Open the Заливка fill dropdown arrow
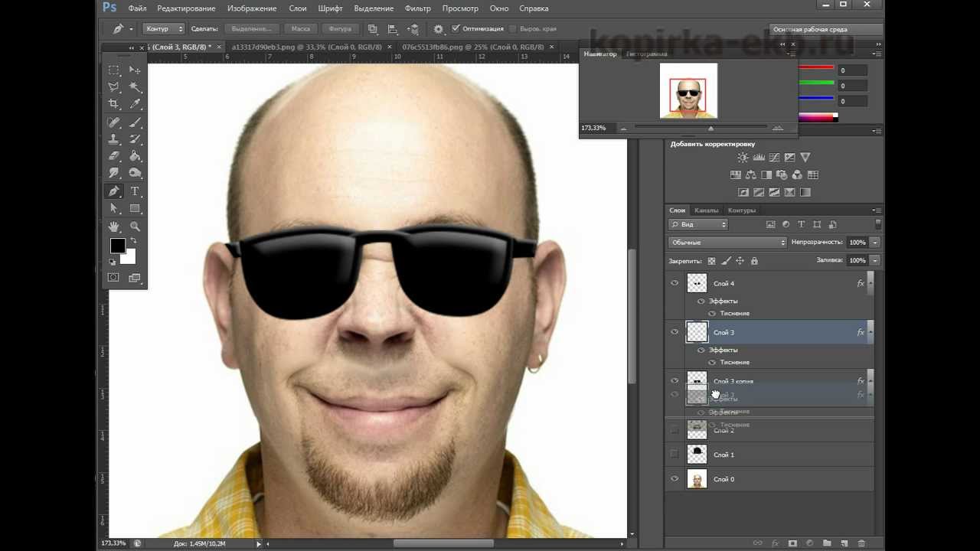 pos(874,260)
